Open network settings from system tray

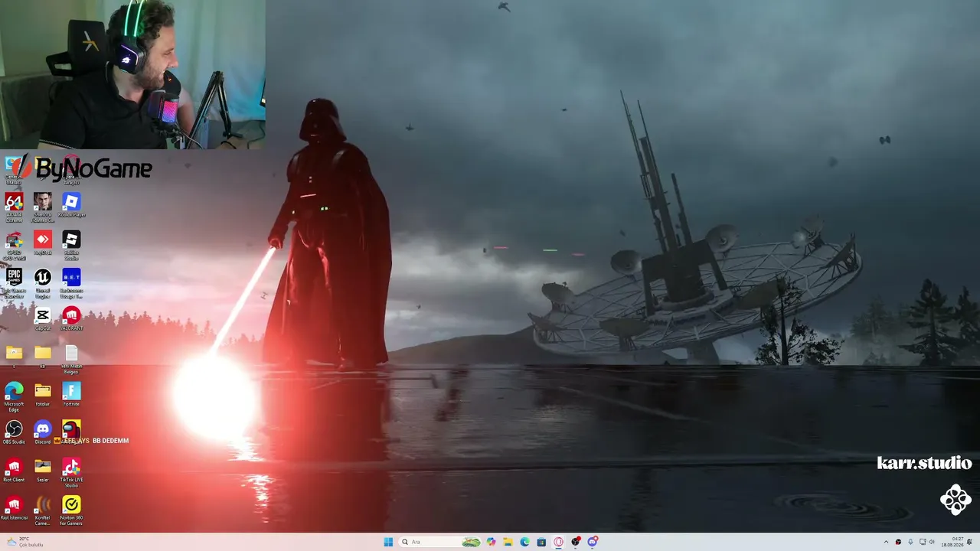tap(922, 542)
